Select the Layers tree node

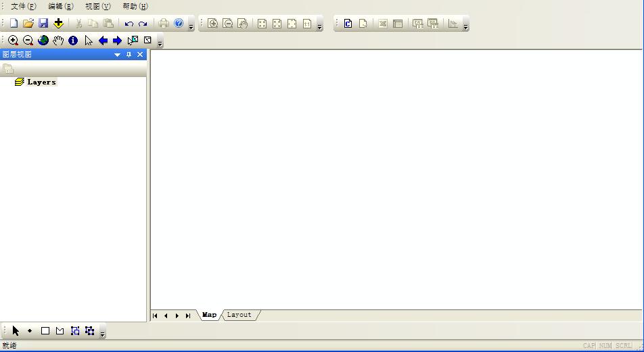(x=41, y=82)
